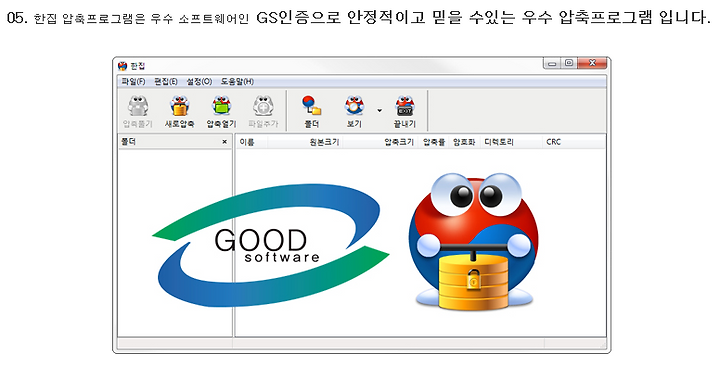Click the 끝내기 (exit) toolbar icon
The width and height of the screenshot is (720, 366).
[405, 112]
